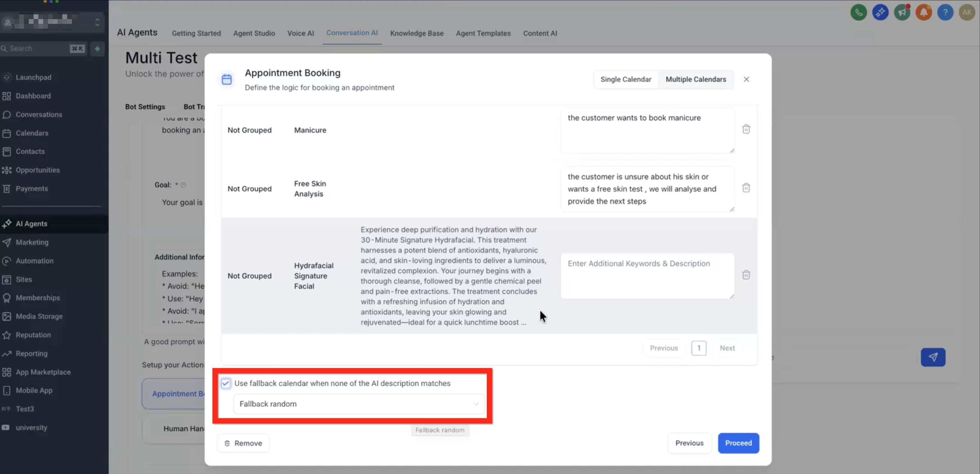
Task: Select Multiple Calendars mode
Action: [695, 79]
